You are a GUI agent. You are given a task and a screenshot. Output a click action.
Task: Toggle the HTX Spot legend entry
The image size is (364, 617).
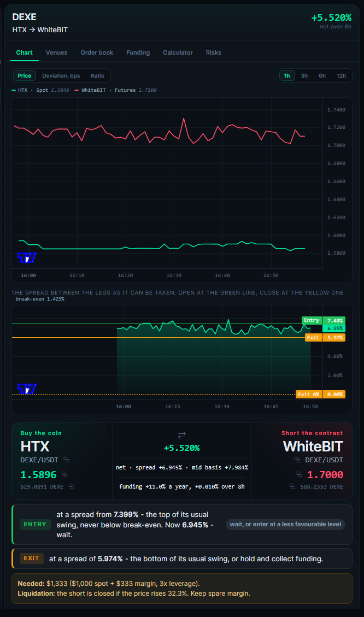click(x=40, y=90)
